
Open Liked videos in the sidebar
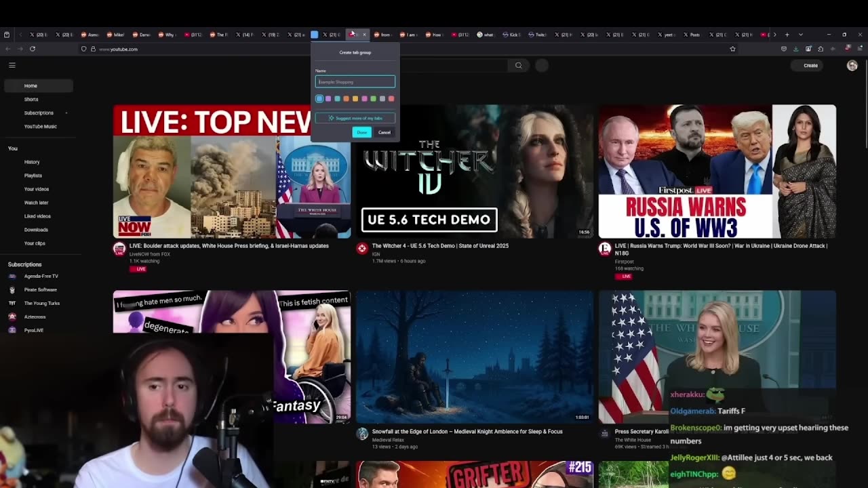coord(39,216)
